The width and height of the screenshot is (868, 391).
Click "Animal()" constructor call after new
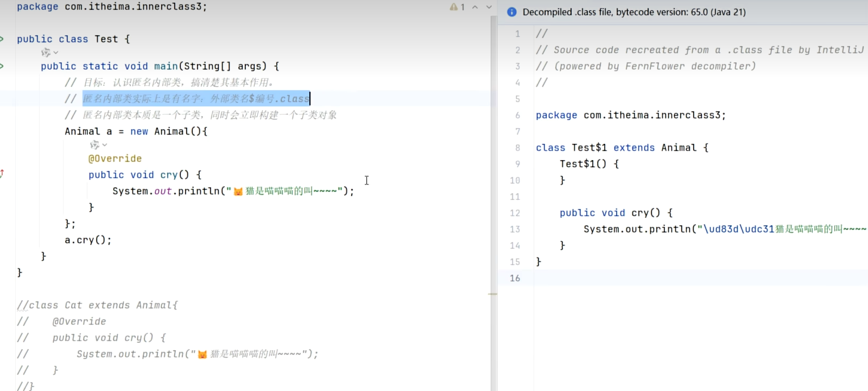coord(178,131)
